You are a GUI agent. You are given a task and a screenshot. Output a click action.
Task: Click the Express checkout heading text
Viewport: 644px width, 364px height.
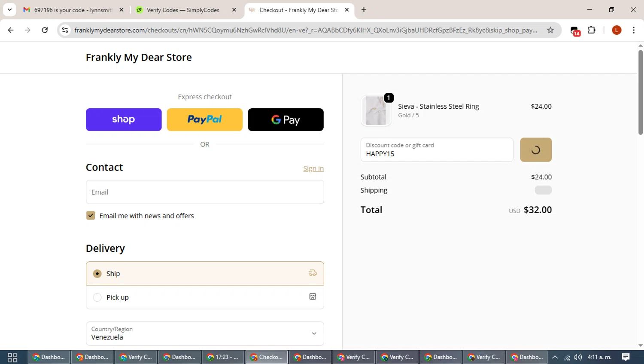click(x=205, y=97)
